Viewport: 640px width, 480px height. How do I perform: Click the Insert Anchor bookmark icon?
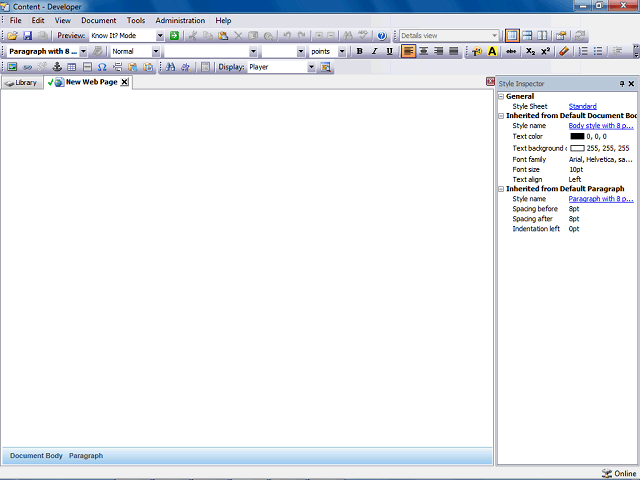57,67
